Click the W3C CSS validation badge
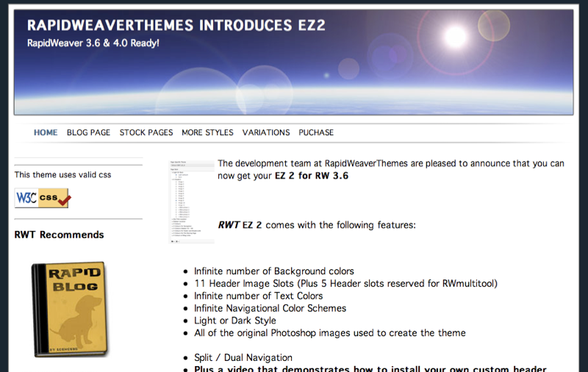The height and width of the screenshot is (372, 588). [x=42, y=198]
